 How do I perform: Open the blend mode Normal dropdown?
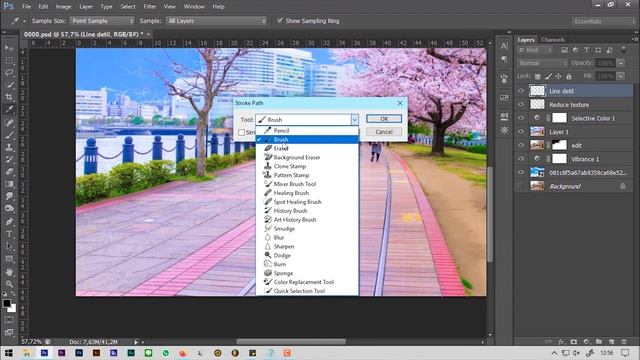point(542,63)
